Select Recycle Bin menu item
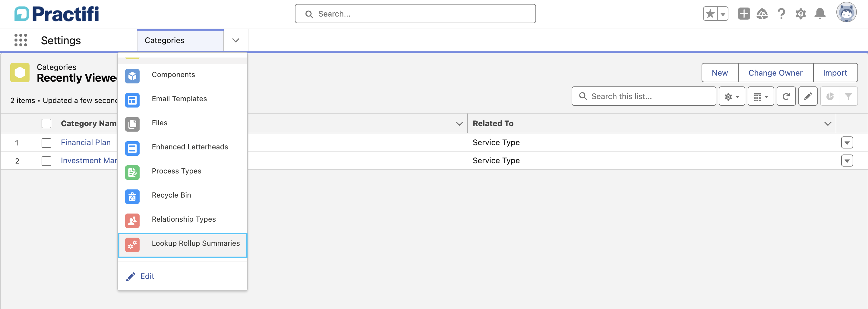Screen dimensions: 868x309 coord(182,197)
